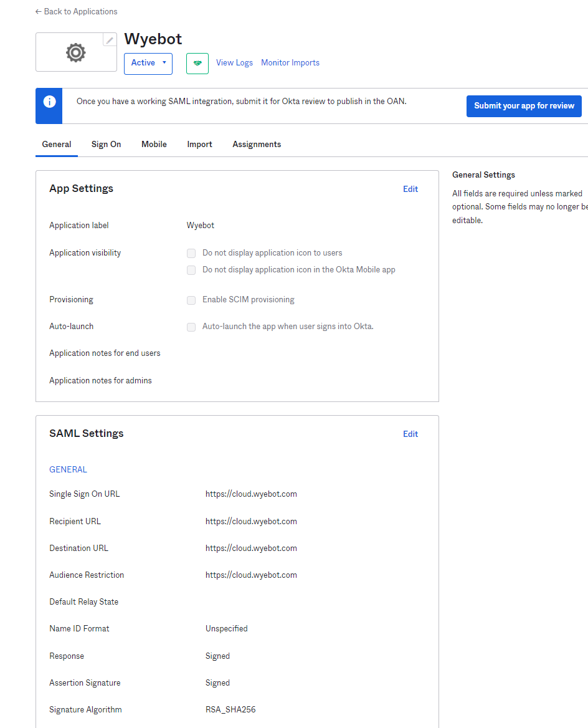Click Submit your app for review
The image size is (588, 728).
click(x=524, y=106)
